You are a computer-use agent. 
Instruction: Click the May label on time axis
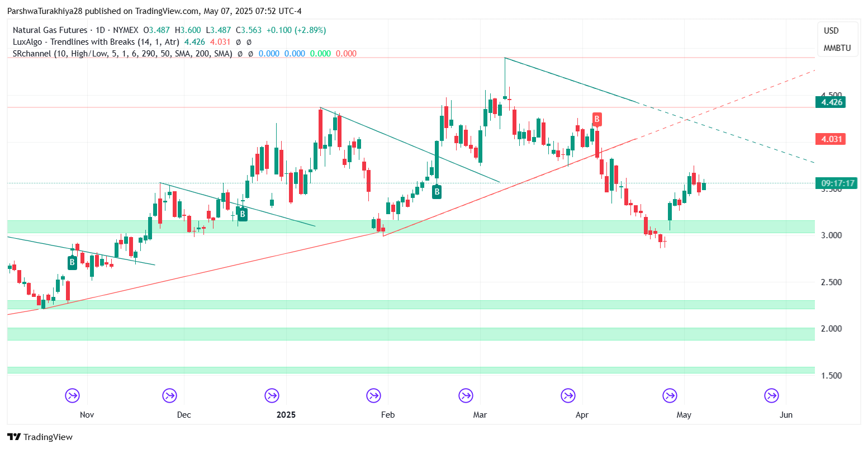pyautogui.click(x=684, y=415)
